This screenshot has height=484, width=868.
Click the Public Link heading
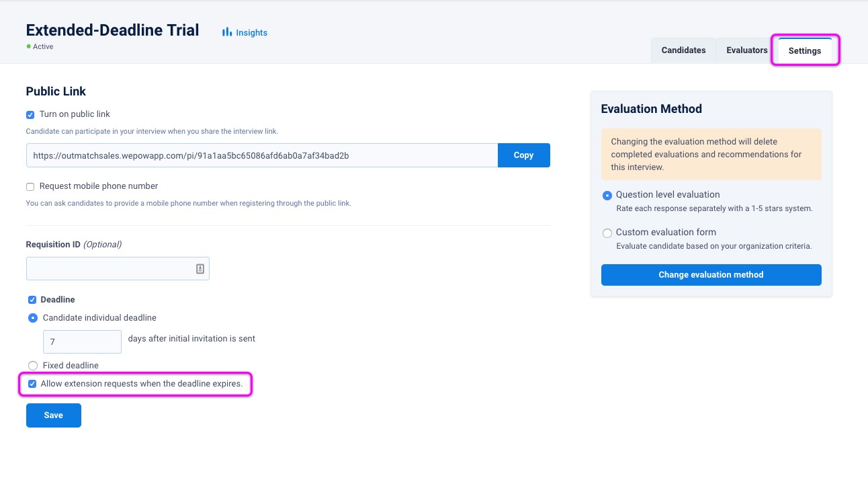pyautogui.click(x=56, y=91)
